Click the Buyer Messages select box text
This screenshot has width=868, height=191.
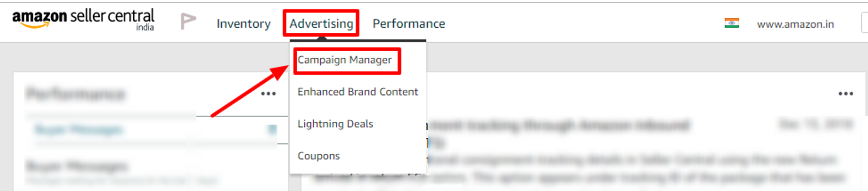click(79, 129)
